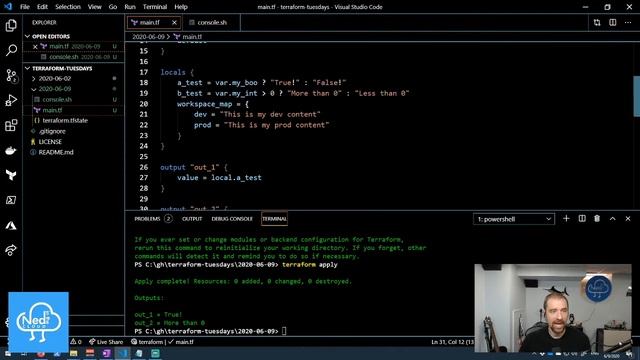Open the Go menu
Screen dimensions: 640x360
pos(113,7)
